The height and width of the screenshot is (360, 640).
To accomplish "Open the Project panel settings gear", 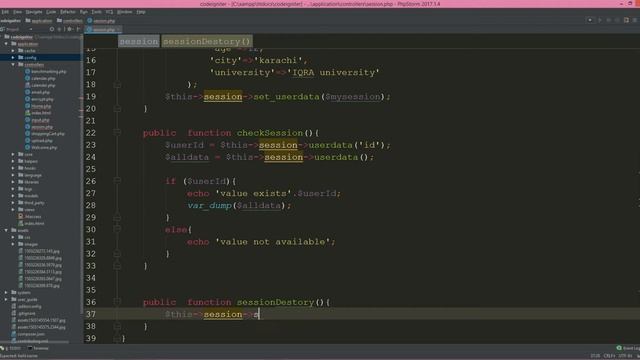I will coord(69,29).
